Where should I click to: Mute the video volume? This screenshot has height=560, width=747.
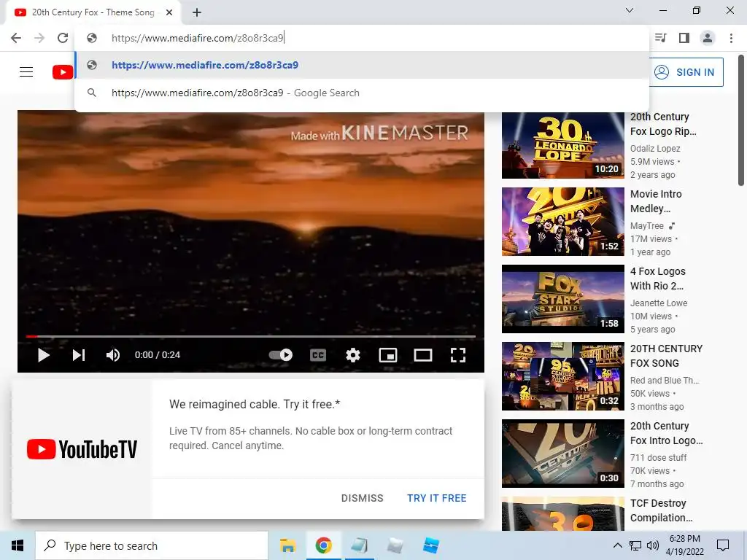point(113,355)
